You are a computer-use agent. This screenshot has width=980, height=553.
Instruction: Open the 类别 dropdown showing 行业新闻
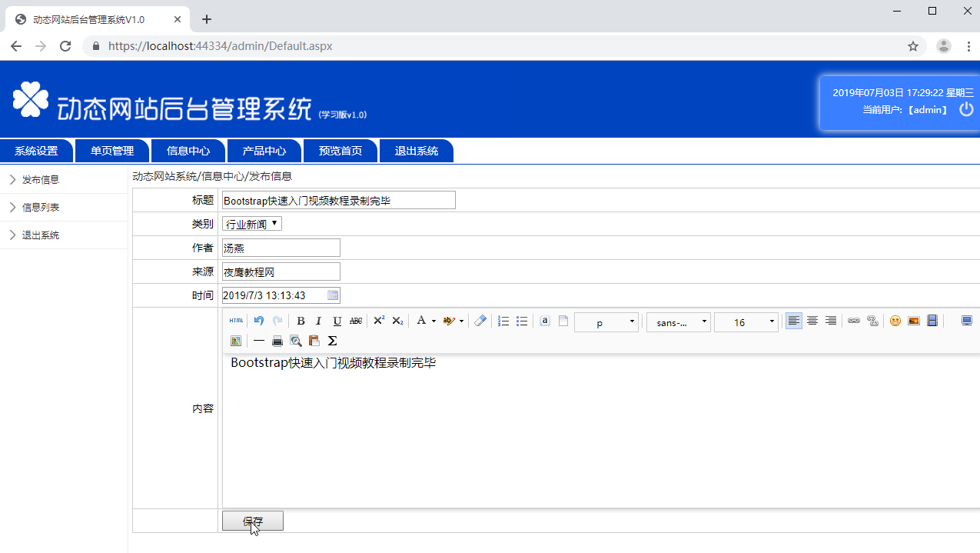pyautogui.click(x=252, y=224)
